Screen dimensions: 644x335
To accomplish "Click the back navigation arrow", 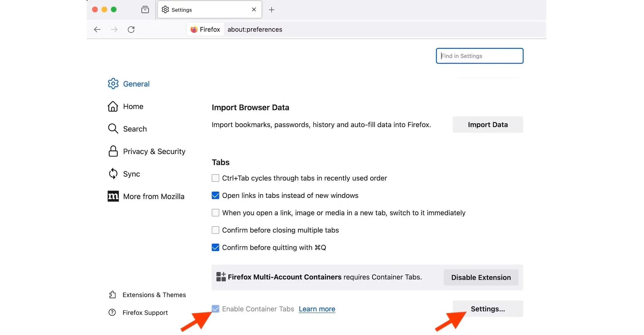I will pos(97,29).
